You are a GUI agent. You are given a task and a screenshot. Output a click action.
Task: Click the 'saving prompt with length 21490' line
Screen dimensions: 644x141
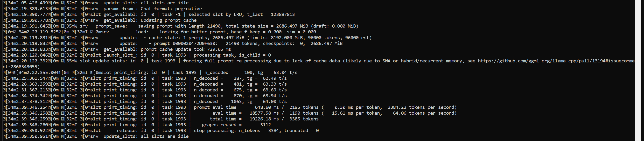click(x=181, y=26)
